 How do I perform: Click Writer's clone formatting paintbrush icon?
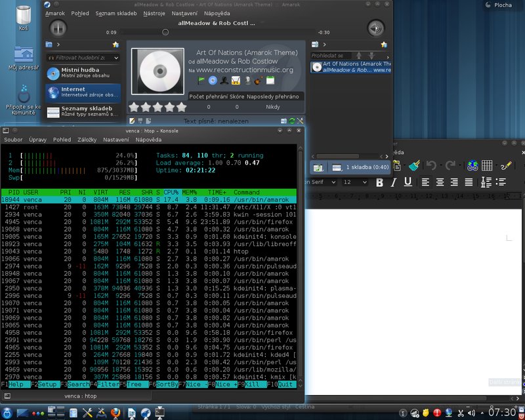coord(414,165)
